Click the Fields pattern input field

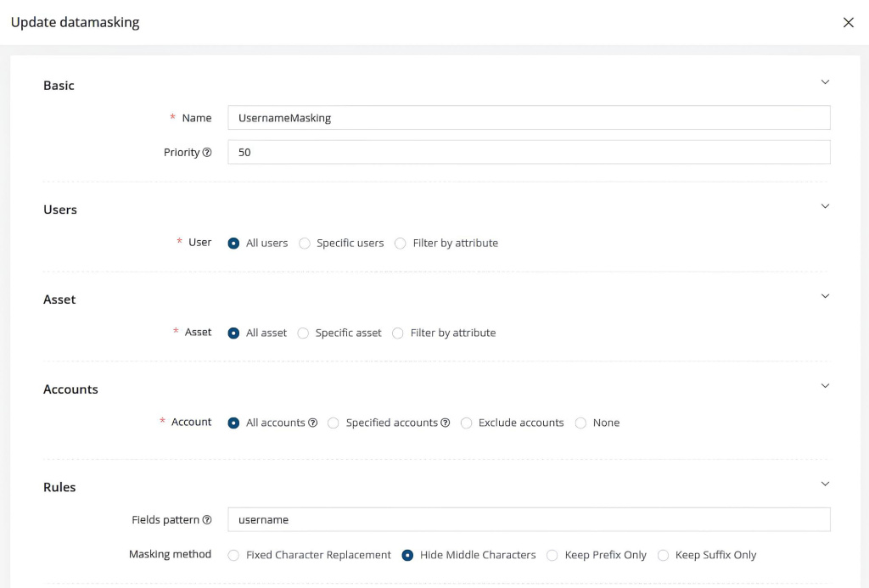click(x=529, y=519)
